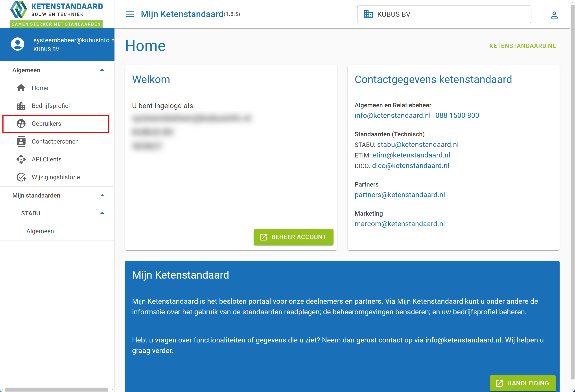Click external link icon on Handleiding
This screenshot has height=392, width=575.
pyautogui.click(x=499, y=383)
